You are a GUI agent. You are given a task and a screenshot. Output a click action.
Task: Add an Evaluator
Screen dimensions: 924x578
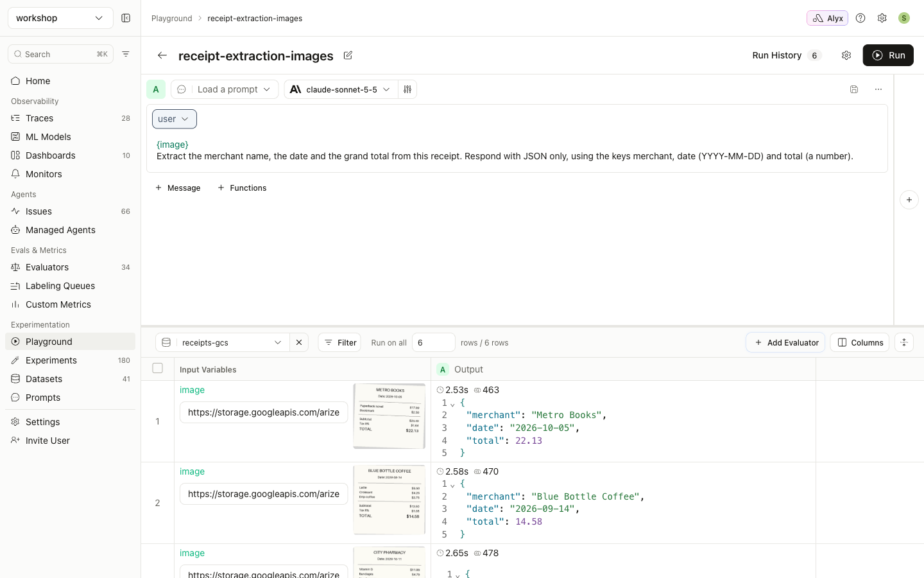(x=786, y=342)
